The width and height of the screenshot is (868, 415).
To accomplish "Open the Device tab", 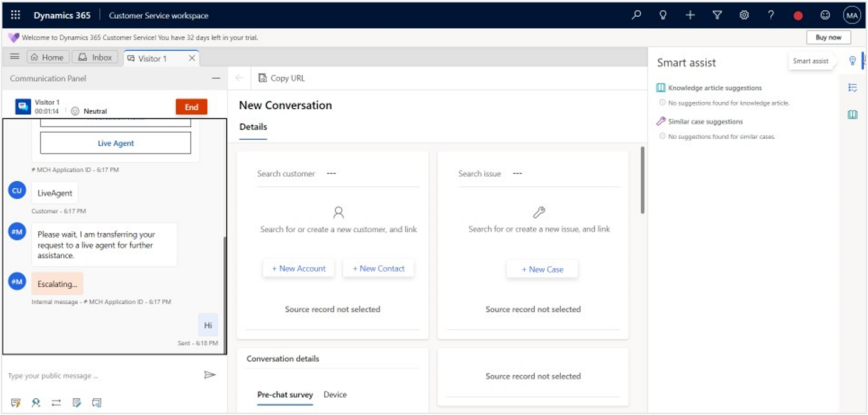I will [335, 395].
